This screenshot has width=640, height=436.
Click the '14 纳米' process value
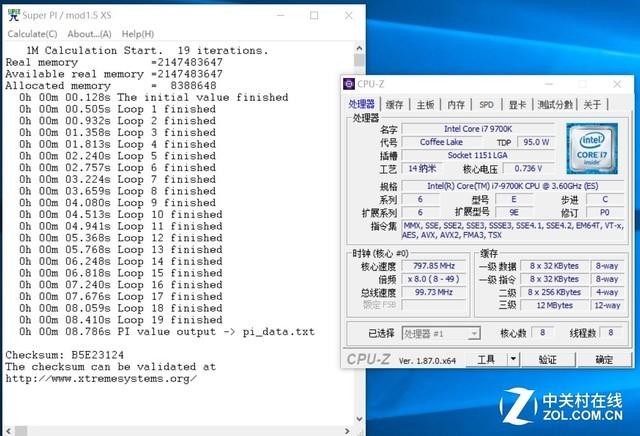(x=422, y=168)
